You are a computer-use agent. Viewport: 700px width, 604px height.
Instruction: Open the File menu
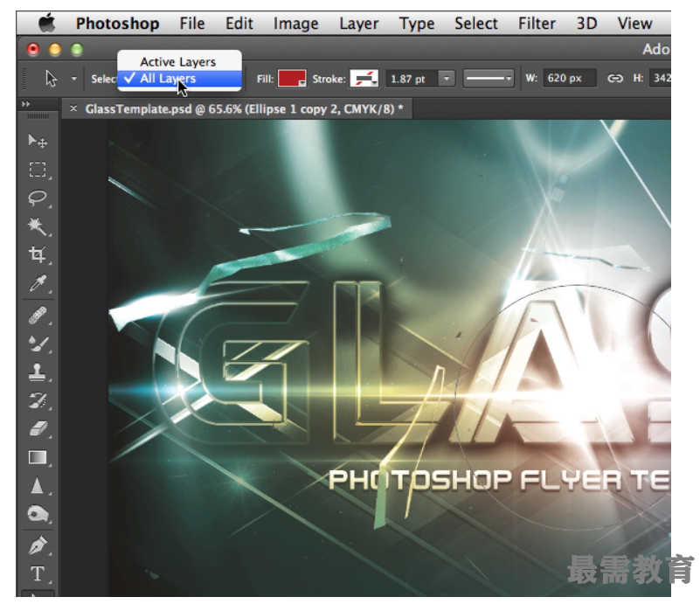pos(192,24)
